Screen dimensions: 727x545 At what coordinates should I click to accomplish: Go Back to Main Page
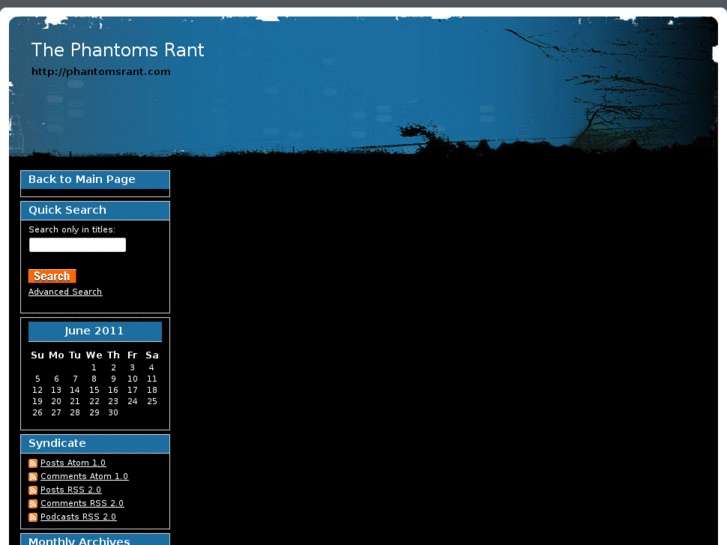pyautogui.click(x=82, y=179)
